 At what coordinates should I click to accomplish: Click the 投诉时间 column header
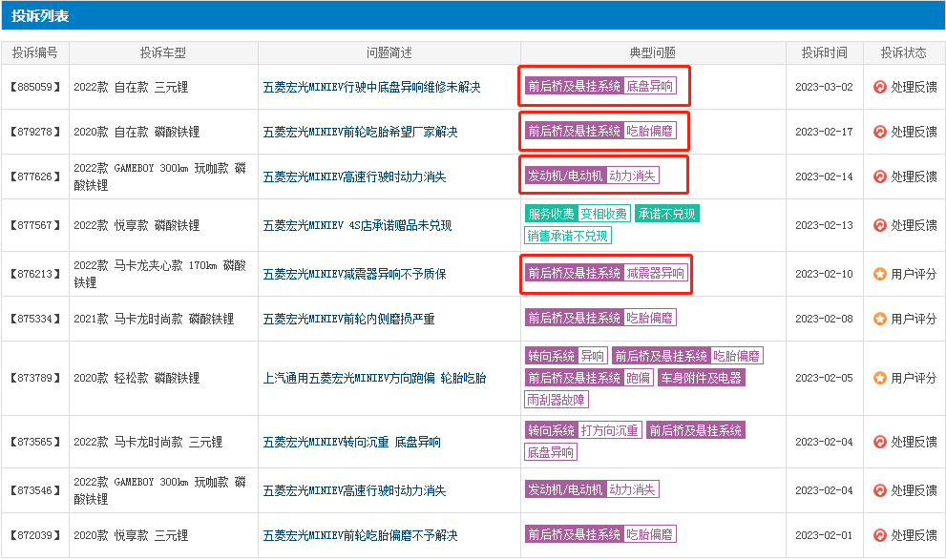(x=824, y=53)
